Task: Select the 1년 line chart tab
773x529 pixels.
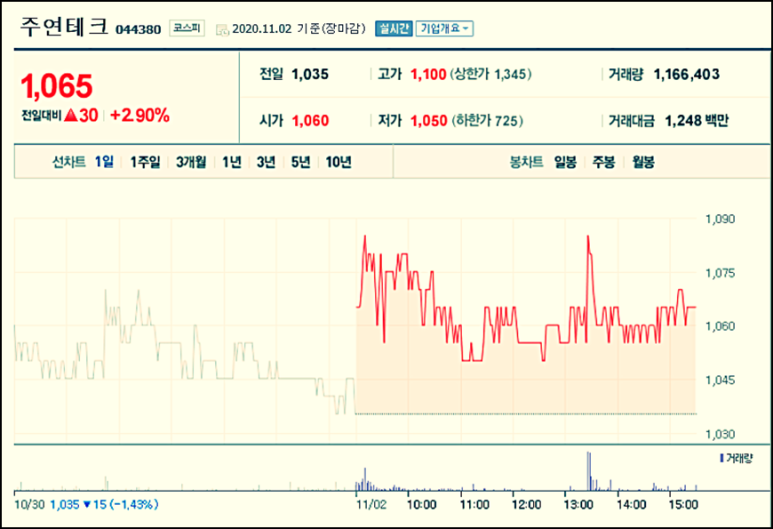Action: point(231,162)
